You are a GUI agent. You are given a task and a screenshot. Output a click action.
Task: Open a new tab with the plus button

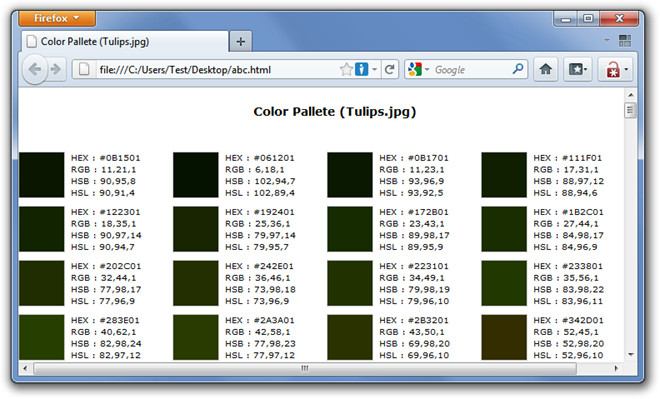point(241,42)
